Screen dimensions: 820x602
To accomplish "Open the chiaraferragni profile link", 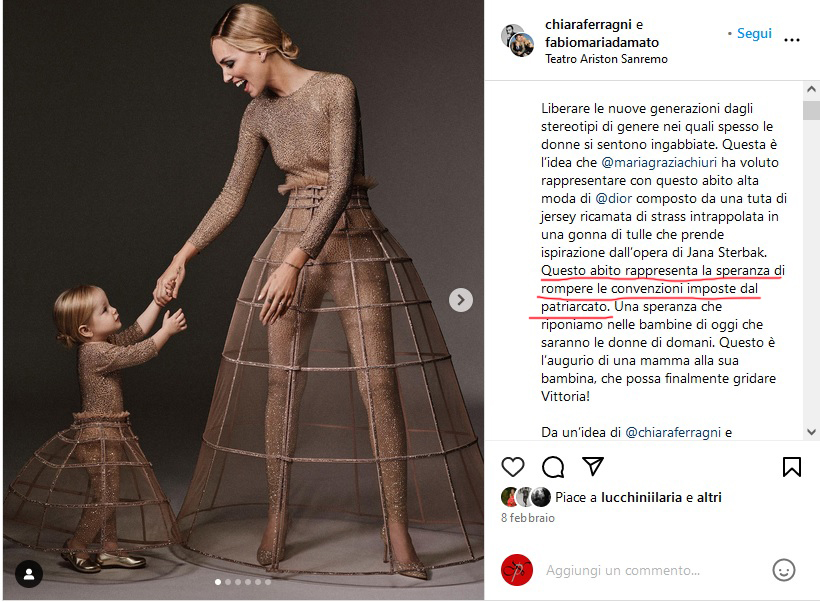I will 588,25.
